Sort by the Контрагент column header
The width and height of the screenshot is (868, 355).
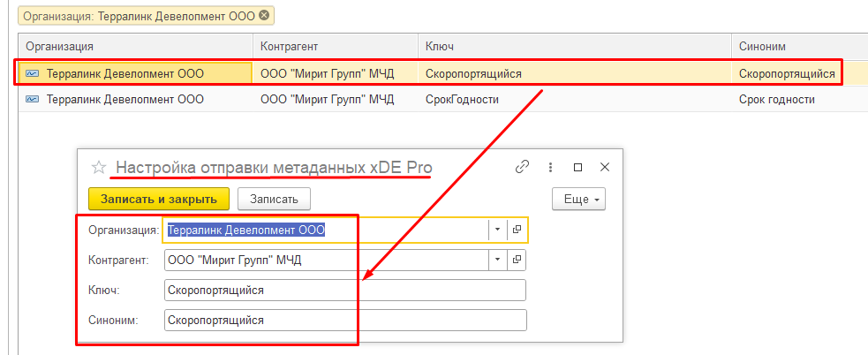coord(336,47)
